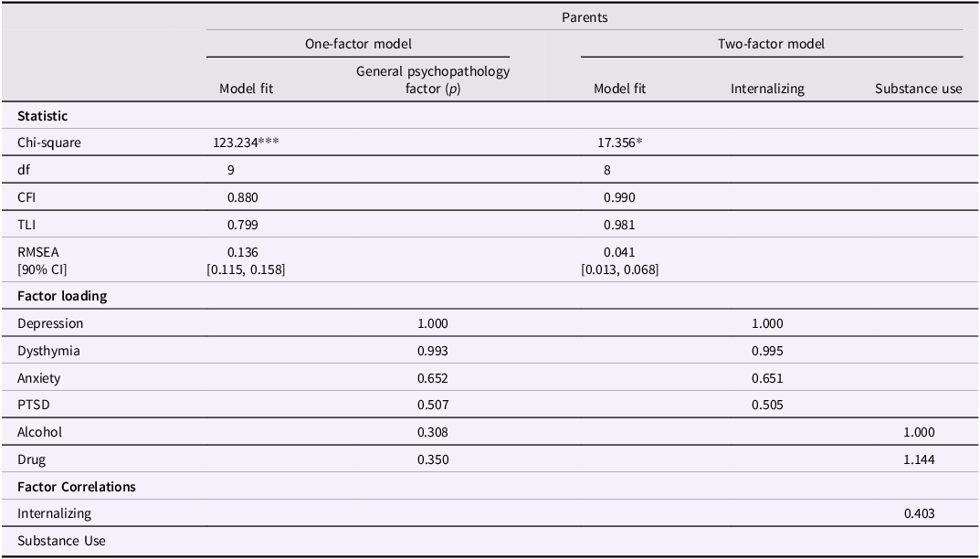The image size is (980, 559).
Task: Select the TLI value 0.799
Action: [246, 225]
